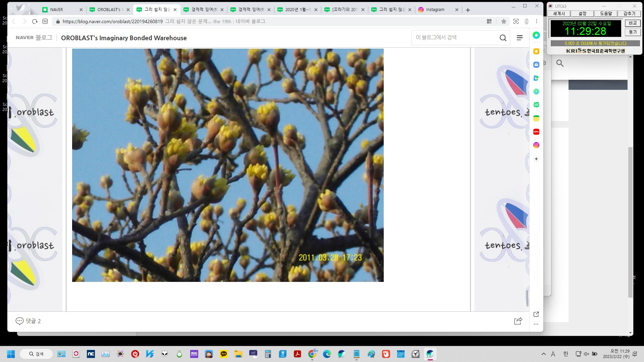
Task: Expand system tray hidden icons chevron
Action: point(543,354)
